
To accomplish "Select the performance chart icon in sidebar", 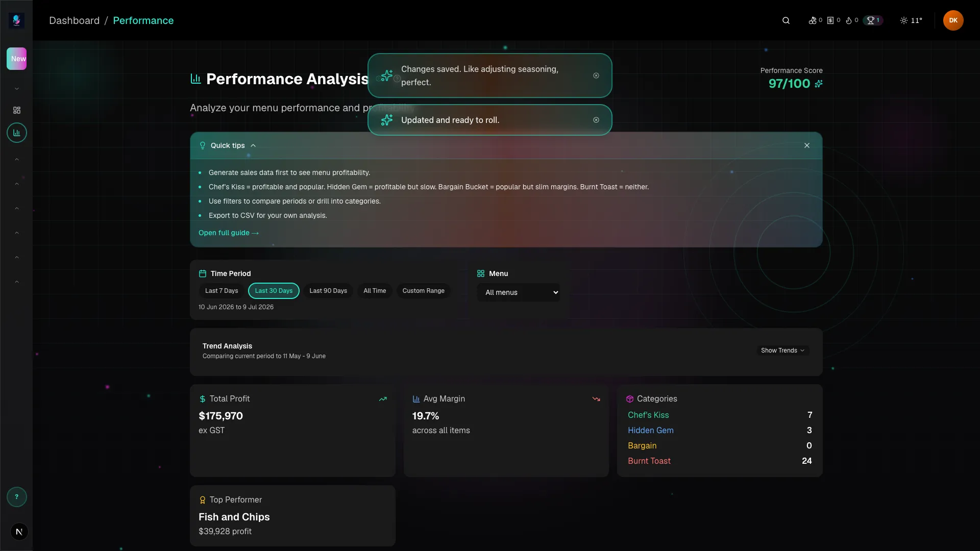I will [x=17, y=133].
